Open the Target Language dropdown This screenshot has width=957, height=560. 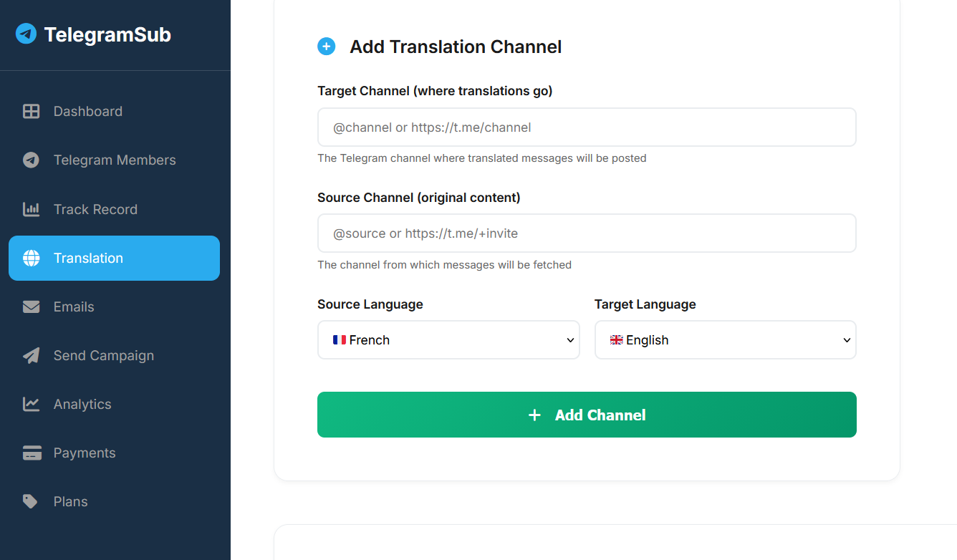(x=725, y=339)
